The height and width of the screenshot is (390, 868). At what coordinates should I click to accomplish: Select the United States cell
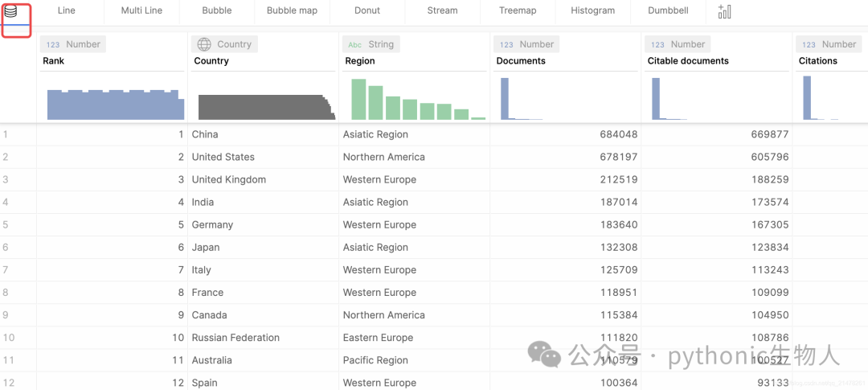(263, 158)
